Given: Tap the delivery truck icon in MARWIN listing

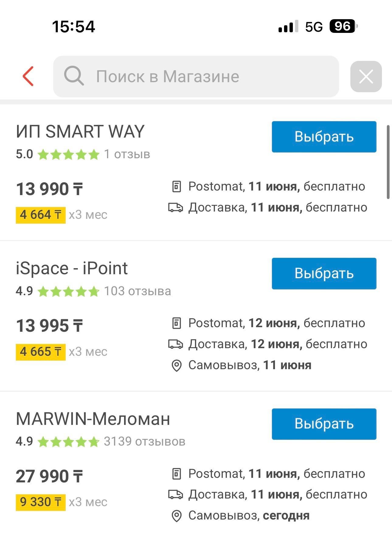Looking at the screenshot, I should 175,495.
